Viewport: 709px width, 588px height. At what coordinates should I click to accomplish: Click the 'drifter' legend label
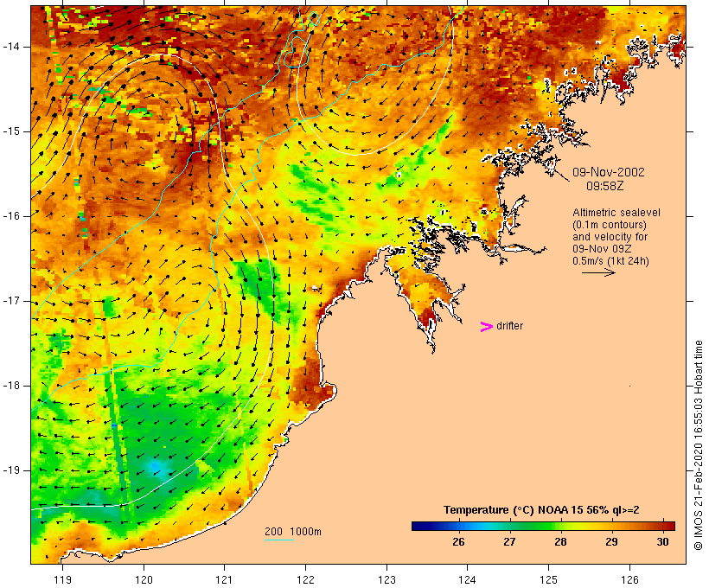point(509,326)
